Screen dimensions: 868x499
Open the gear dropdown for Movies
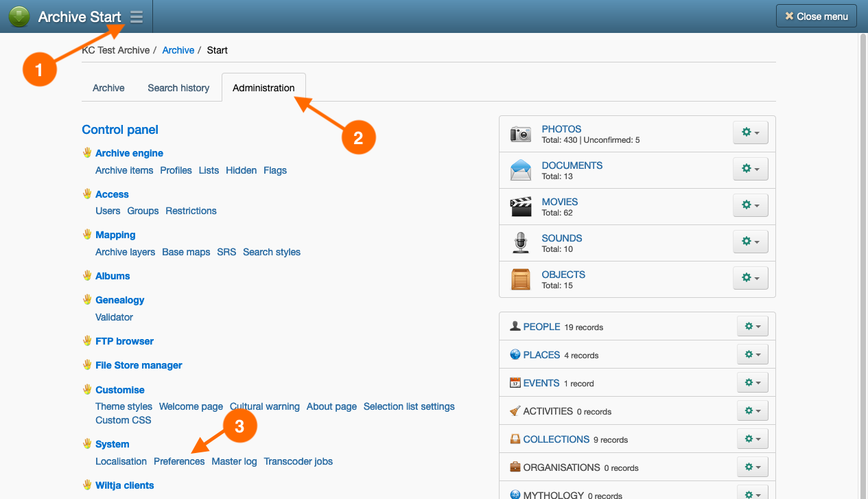coord(751,205)
